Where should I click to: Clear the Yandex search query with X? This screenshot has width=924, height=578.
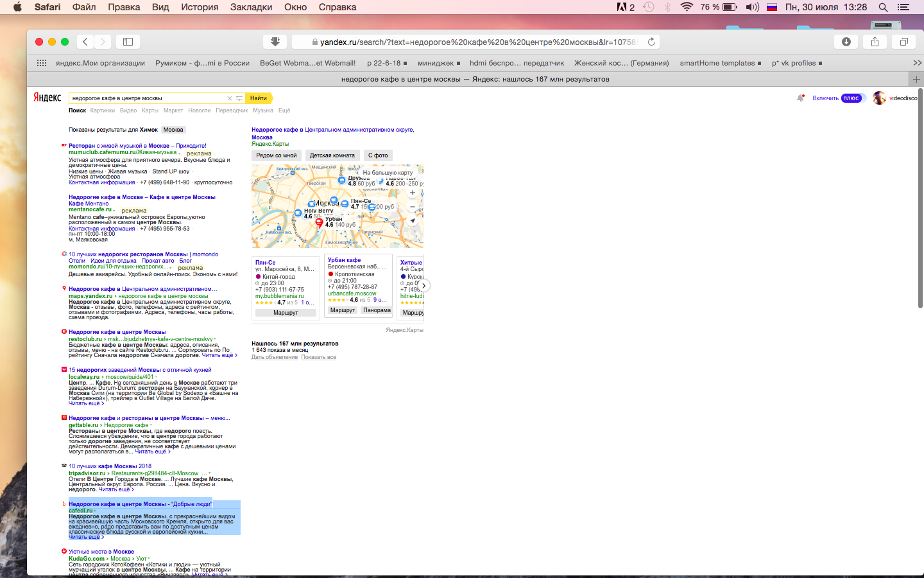[230, 98]
